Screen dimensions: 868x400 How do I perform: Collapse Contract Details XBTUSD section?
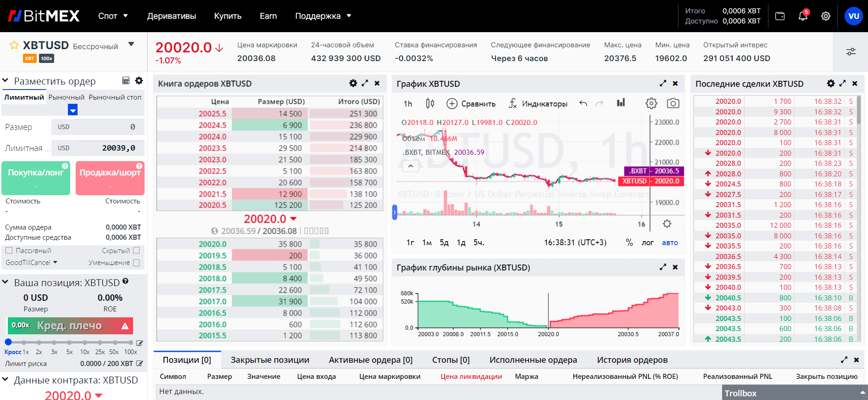(6, 379)
